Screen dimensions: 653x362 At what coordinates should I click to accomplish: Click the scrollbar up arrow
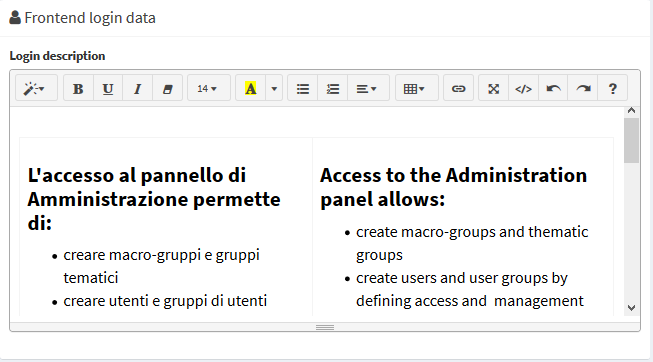pos(631,110)
